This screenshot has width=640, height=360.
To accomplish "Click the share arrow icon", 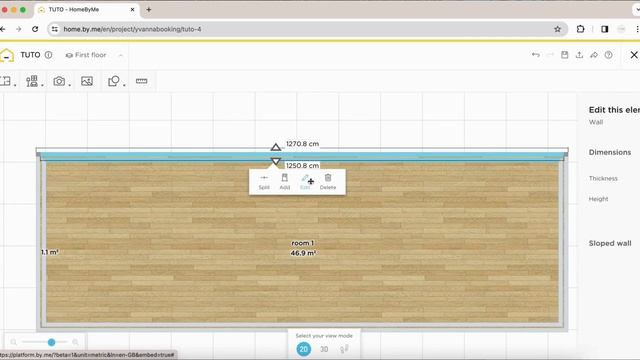I will 594,55.
